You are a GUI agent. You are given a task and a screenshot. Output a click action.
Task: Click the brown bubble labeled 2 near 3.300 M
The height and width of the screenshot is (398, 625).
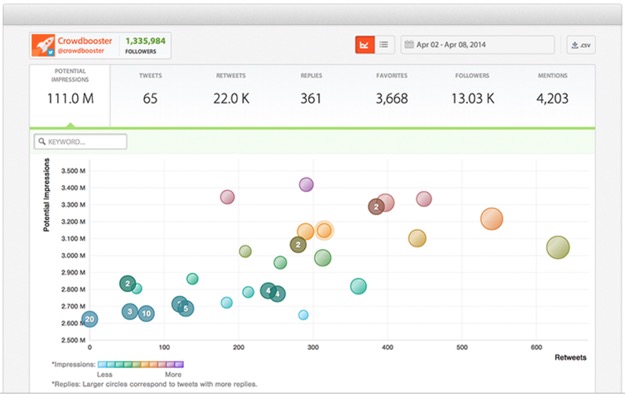point(376,206)
